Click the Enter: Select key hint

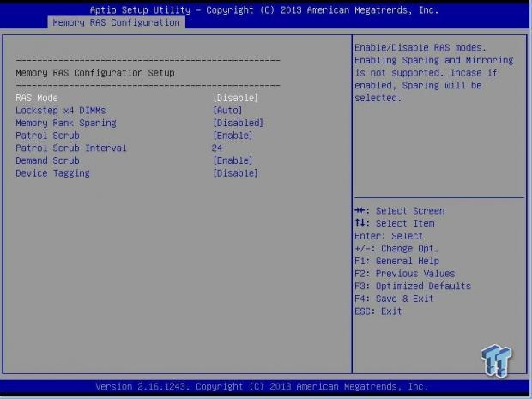(x=389, y=236)
